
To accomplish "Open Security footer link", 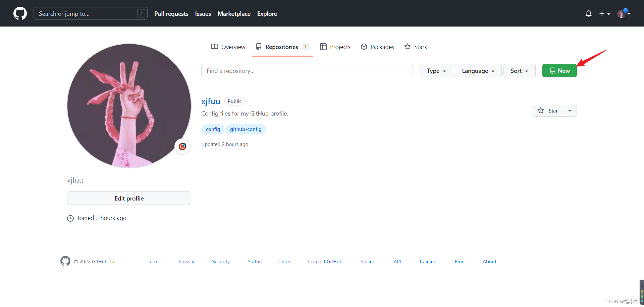I will [x=221, y=261].
